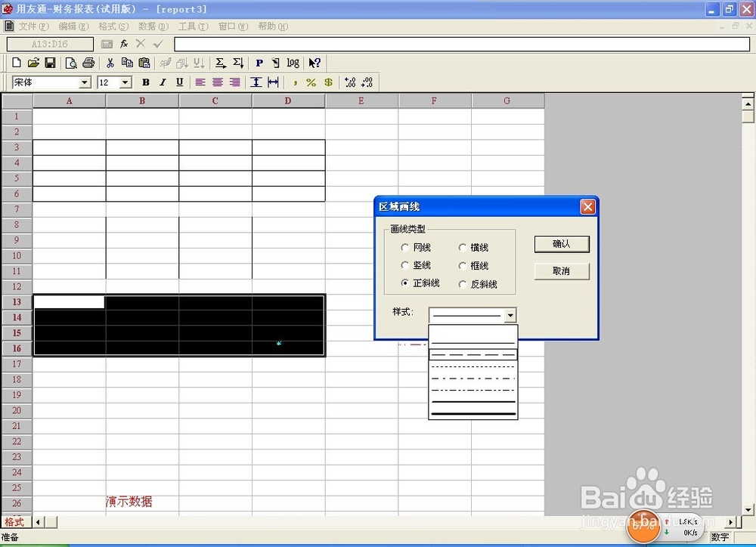Viewport: 756px width, 547px height.
Task: Select row header 20
Action: click(17, 410)
